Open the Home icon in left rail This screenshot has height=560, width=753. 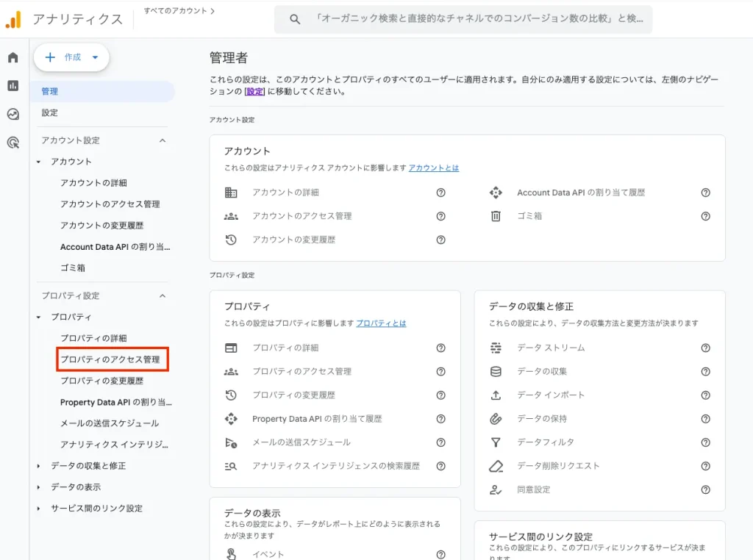[x=13, y=57]
